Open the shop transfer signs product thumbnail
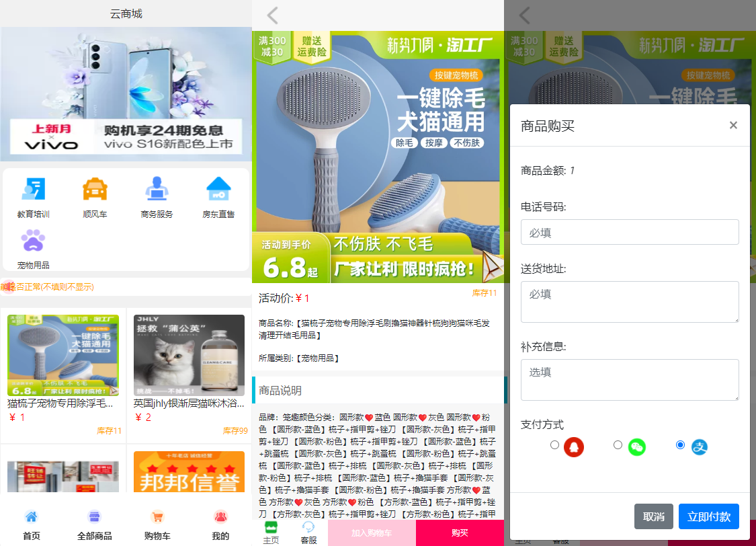Image resolution: width=756 pixels, height=546 pixels. [63, 477]
